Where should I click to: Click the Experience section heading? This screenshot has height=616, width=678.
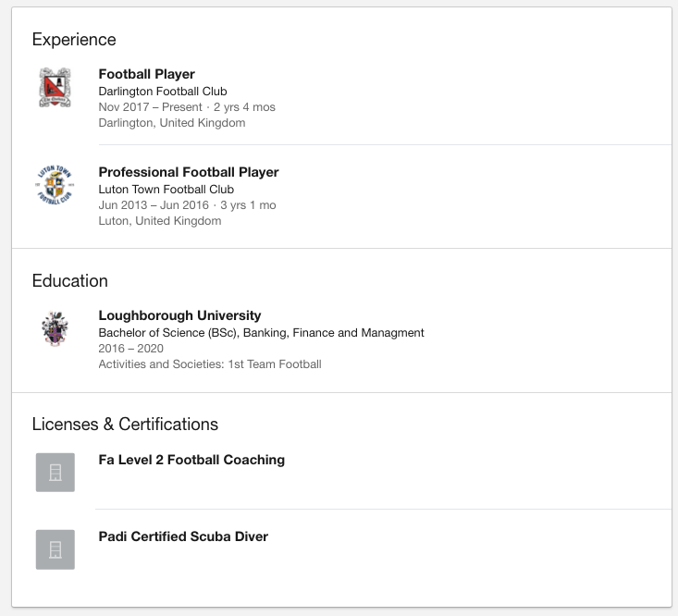(74, 40)
